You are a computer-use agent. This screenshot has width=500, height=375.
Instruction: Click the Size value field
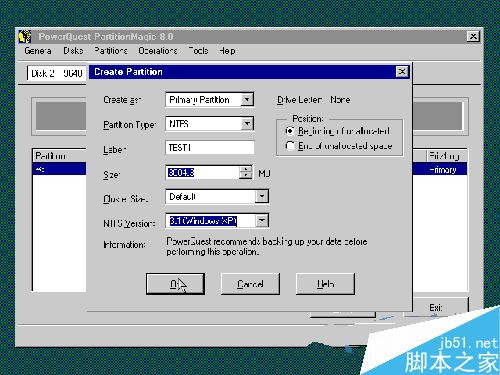click(203, 172)
